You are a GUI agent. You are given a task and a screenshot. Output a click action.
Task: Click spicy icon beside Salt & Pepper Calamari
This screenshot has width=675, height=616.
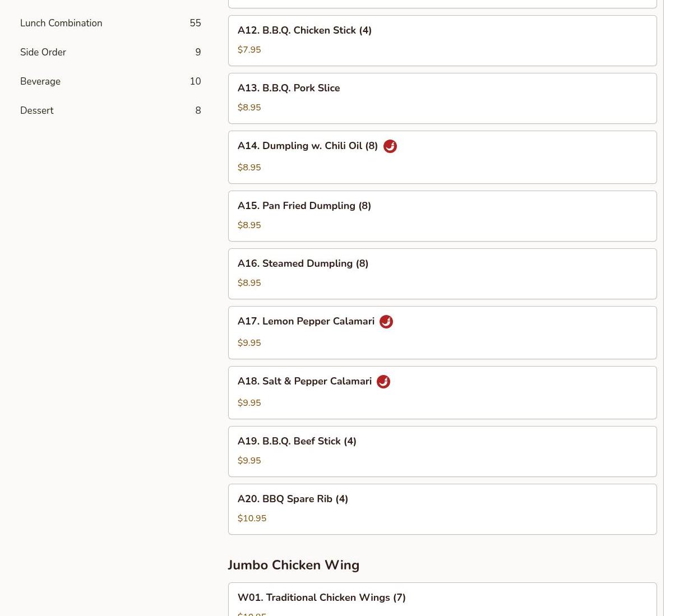coord(383,382)
